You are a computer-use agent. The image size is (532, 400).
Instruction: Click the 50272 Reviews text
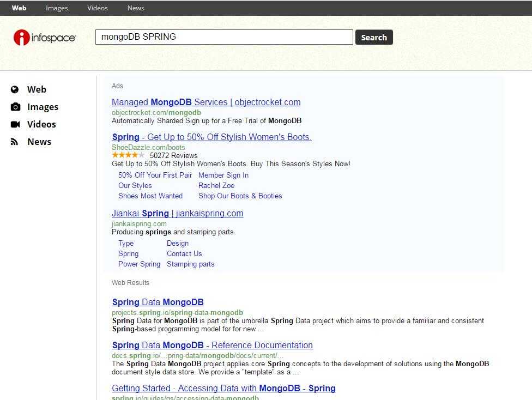point(174,155)
